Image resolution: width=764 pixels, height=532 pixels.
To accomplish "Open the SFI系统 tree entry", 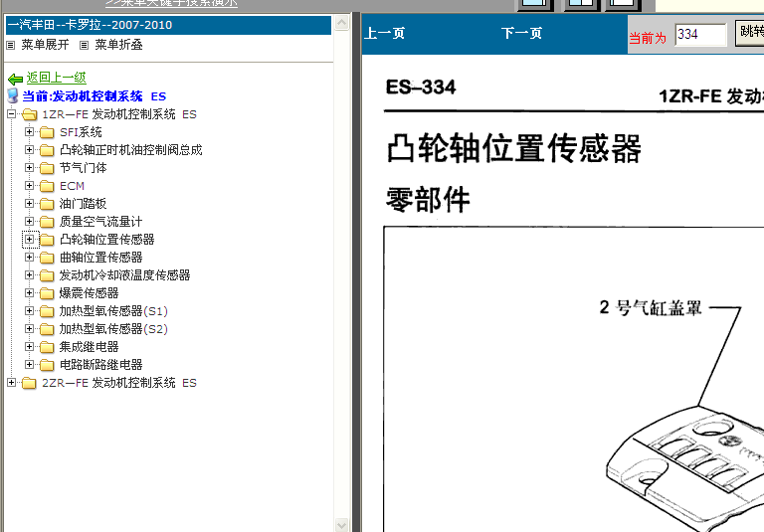I will pos(81,132).
